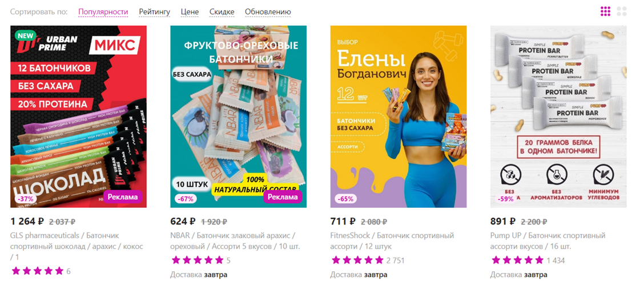Sort products by Обновлению
The height and width of the screenshot is (281, 644).
(268, 12)
